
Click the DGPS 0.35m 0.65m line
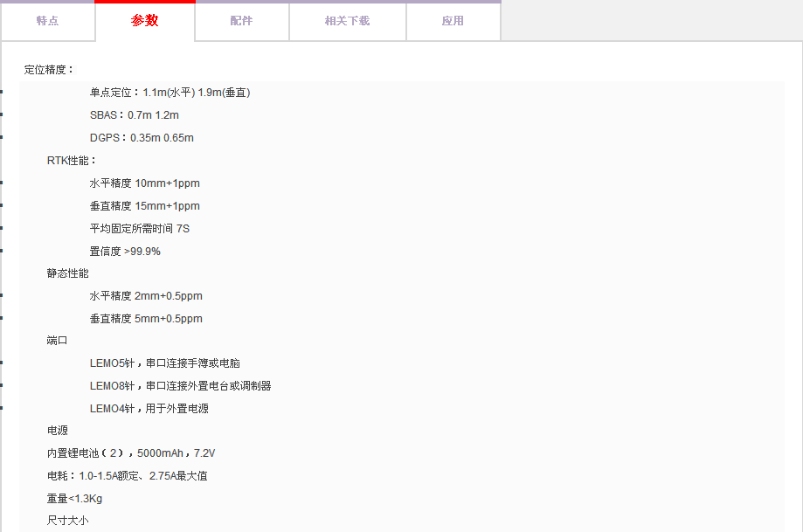click(142, 138)
